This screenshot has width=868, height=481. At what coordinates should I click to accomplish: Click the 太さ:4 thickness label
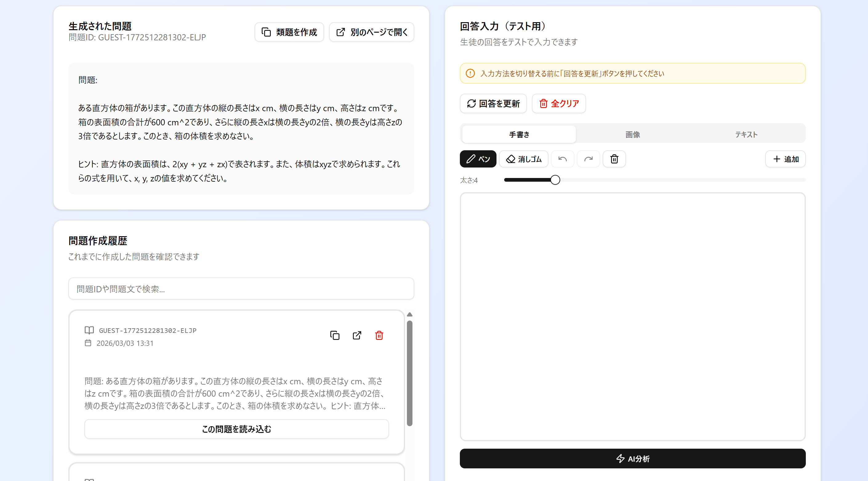coord(469,180)
